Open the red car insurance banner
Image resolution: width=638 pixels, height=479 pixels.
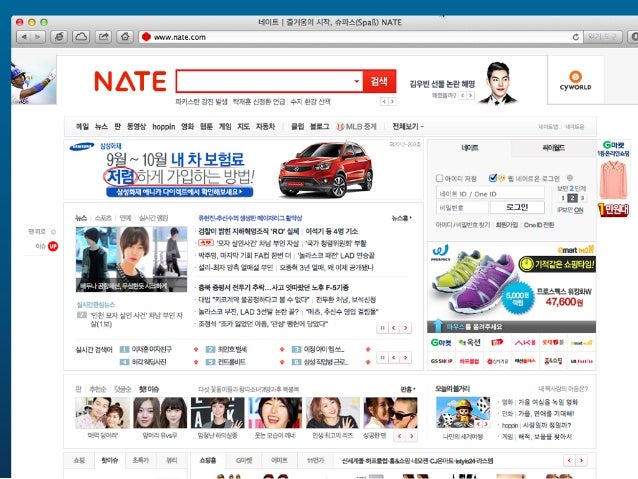point(243,169)
